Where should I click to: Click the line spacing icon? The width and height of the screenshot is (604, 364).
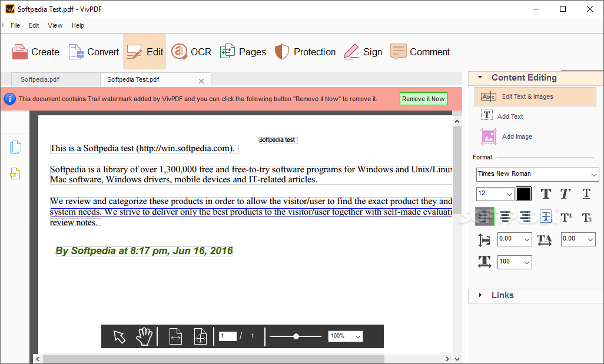pos(484,240)
